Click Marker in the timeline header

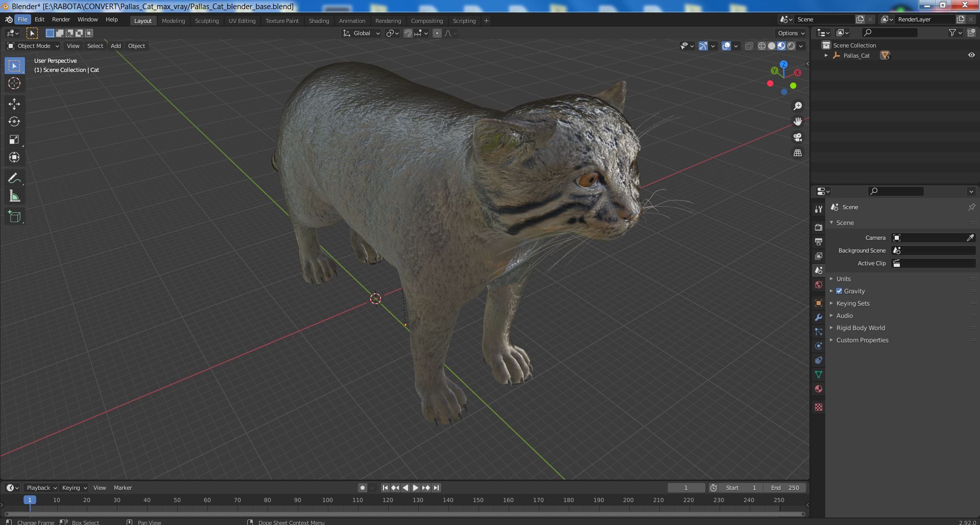[x=123, y=488]
